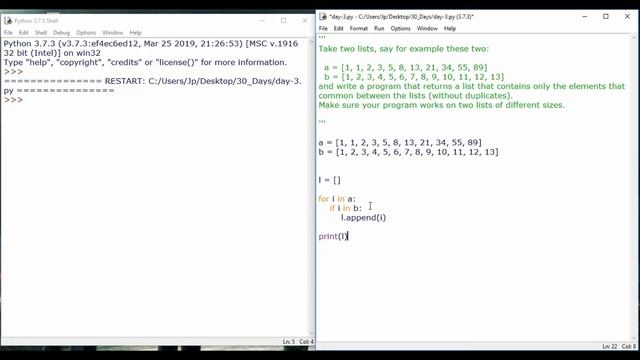
Task: Click the editor vertical scrollbar
Action: click(x=634, y=188)
